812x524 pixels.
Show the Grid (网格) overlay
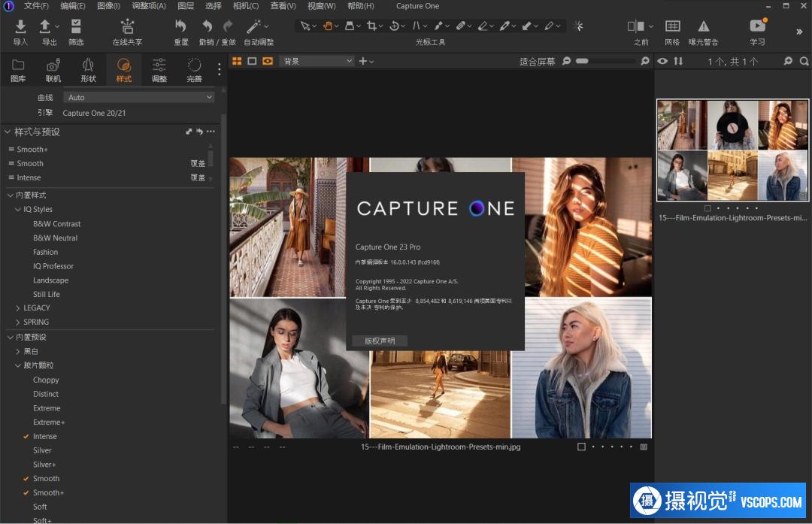(672, 26)
